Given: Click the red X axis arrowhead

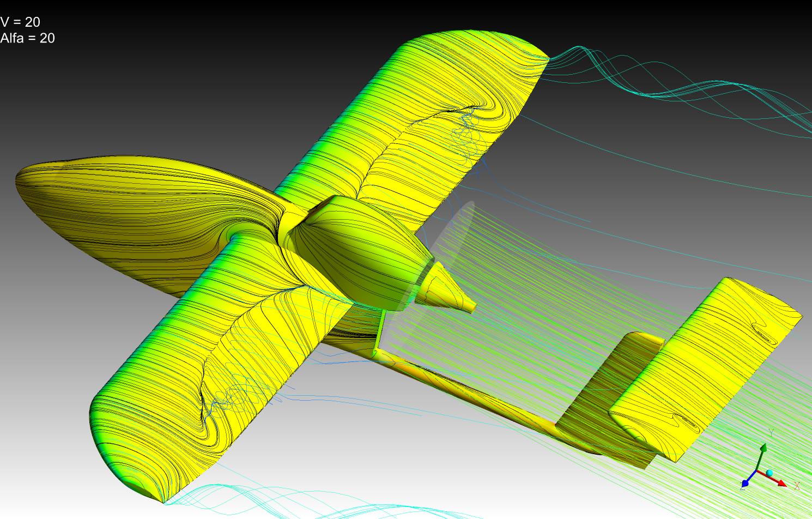Looking at the screenshot, I should click(781, 482).
